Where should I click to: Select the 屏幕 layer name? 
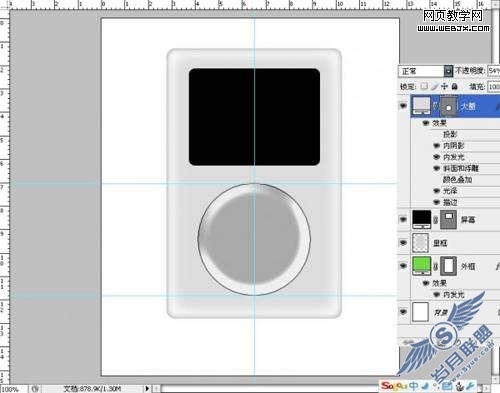pyautogui.click(x=468, y=220)
